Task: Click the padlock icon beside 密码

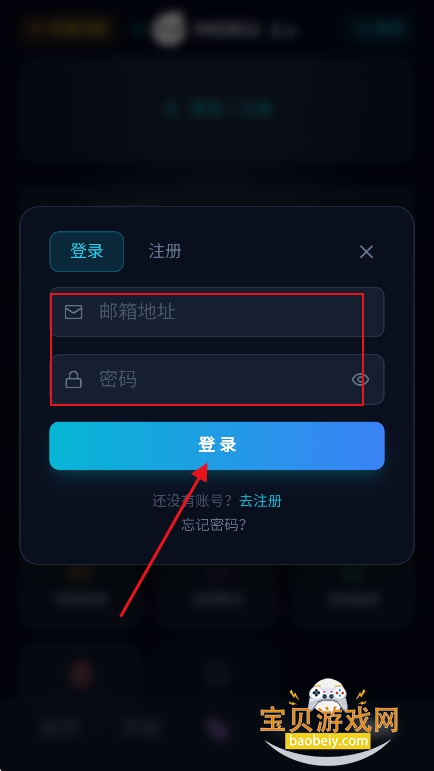Action: pos(74,380)
